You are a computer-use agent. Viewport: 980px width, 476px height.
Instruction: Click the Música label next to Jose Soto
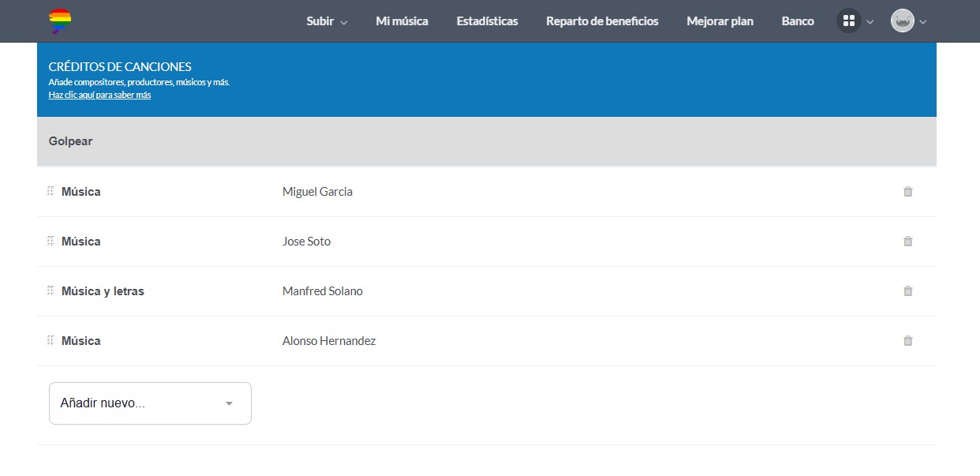[x=81, y=242]
